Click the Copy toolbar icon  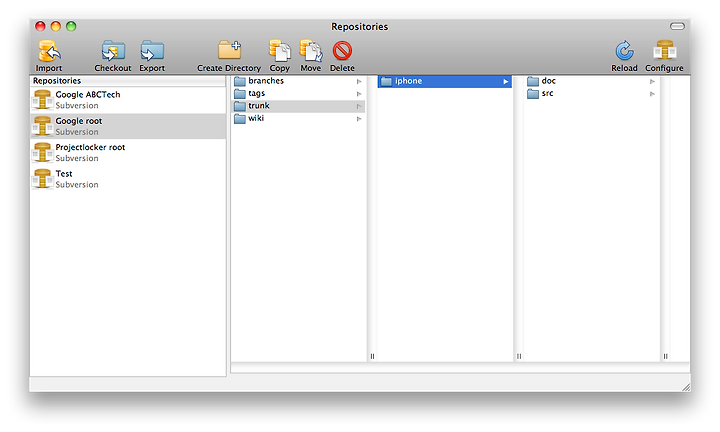coord(279,50)
